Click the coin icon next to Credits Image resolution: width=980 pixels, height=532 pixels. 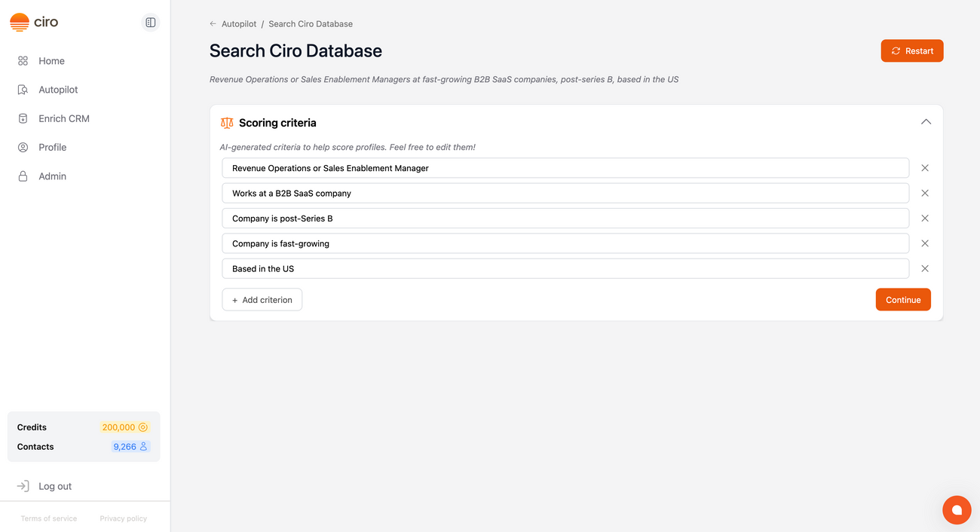(142, 427)
